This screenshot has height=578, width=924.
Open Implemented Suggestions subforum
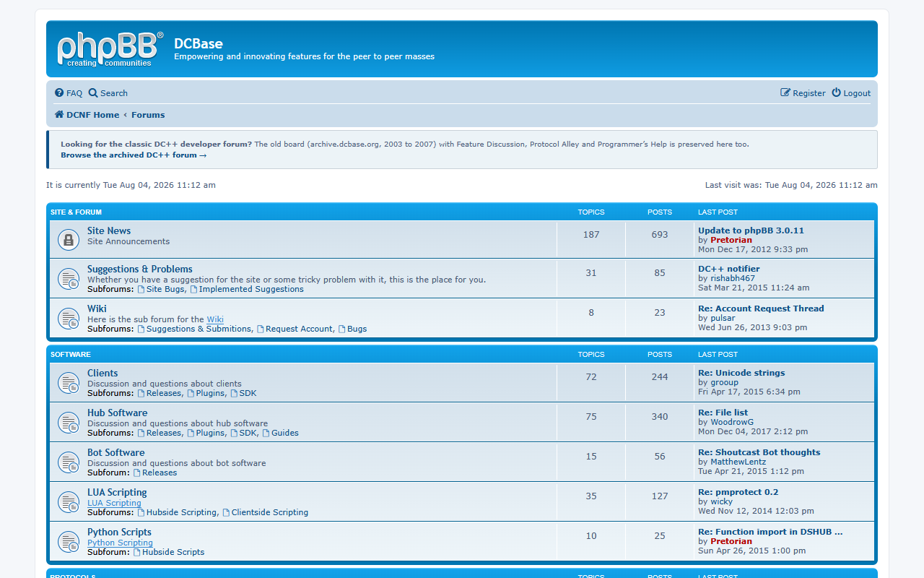[x=247, y=289]
